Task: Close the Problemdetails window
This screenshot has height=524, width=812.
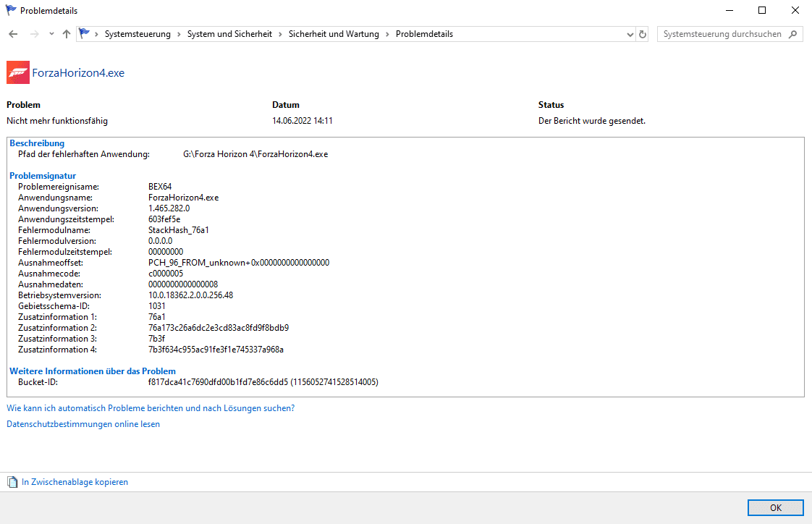Action: point(795,10)
